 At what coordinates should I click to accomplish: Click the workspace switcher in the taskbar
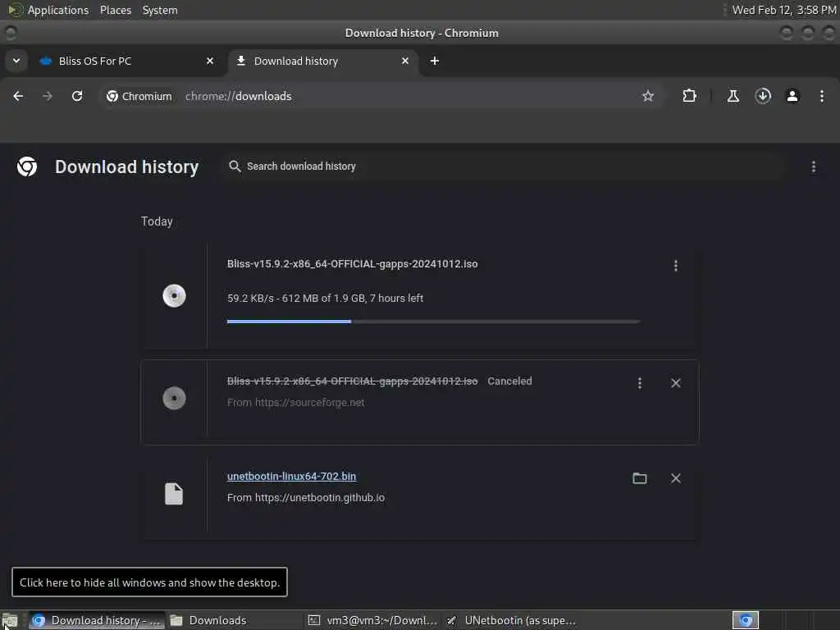point(745,620)
